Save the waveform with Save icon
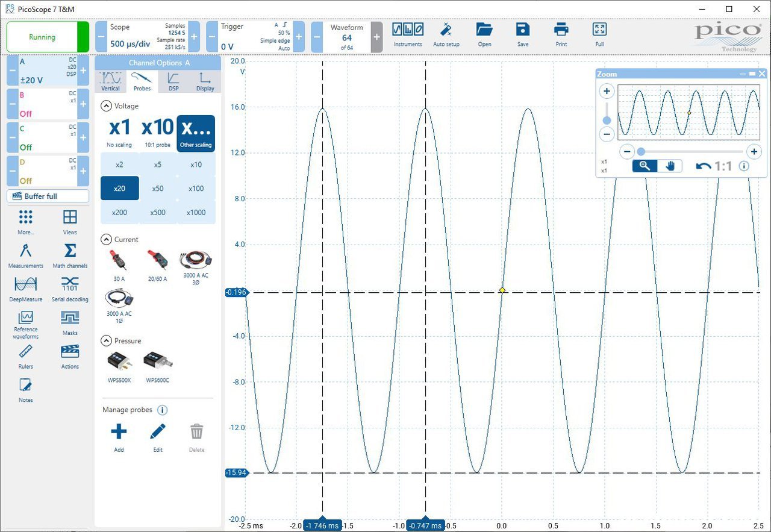771x532 pixels. 523,35
